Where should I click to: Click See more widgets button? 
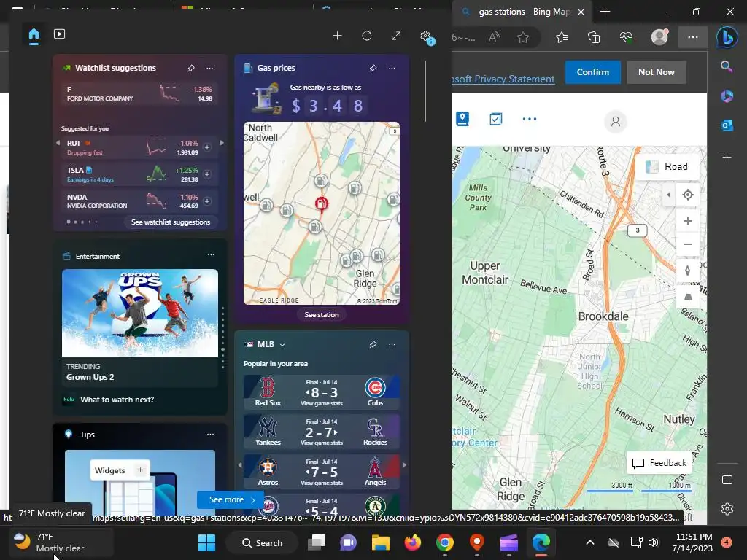(x=230, y=499)
